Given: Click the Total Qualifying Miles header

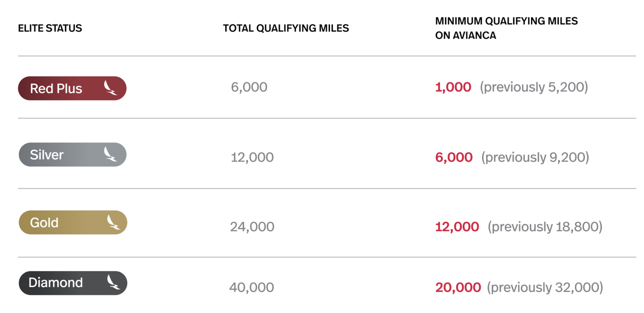Looking at the screenshot, I should tap(286, 28).
